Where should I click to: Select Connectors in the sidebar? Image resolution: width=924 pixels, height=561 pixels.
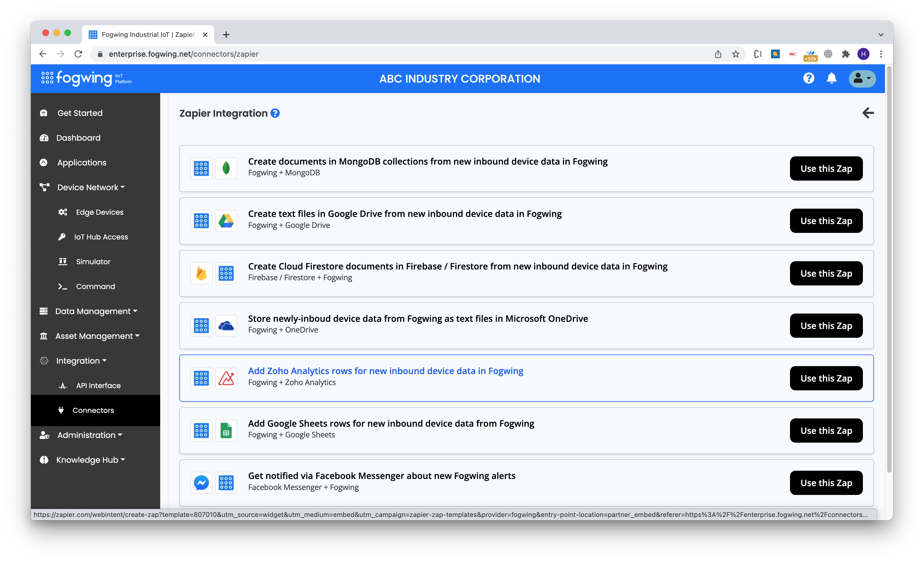coord(96,410)
